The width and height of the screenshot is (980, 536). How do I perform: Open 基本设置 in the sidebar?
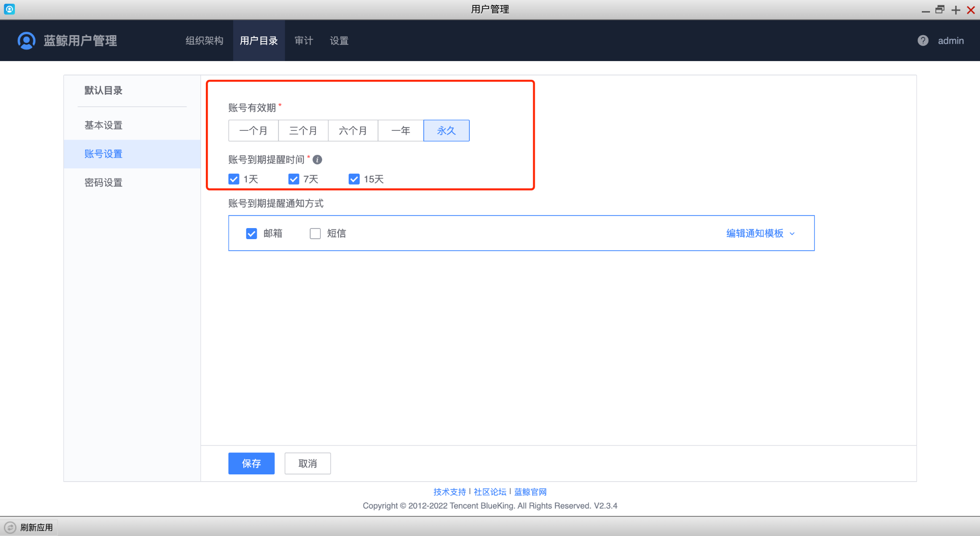pos(103,125)
